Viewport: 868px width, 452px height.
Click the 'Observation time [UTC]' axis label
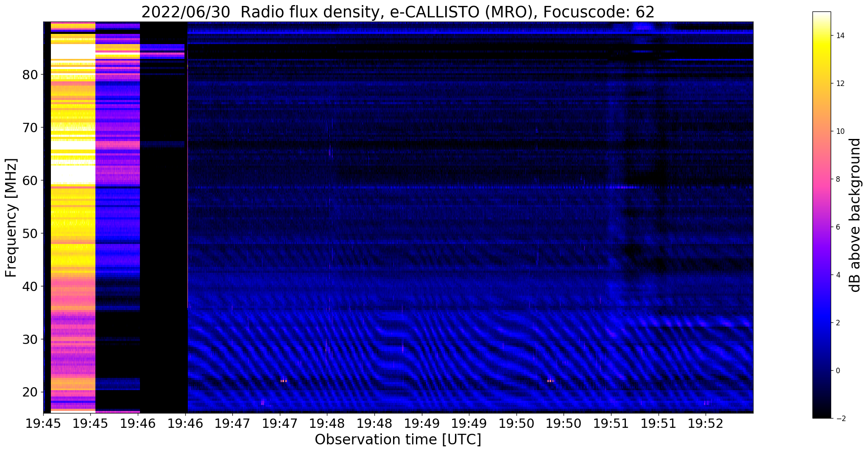coord(398,439)
